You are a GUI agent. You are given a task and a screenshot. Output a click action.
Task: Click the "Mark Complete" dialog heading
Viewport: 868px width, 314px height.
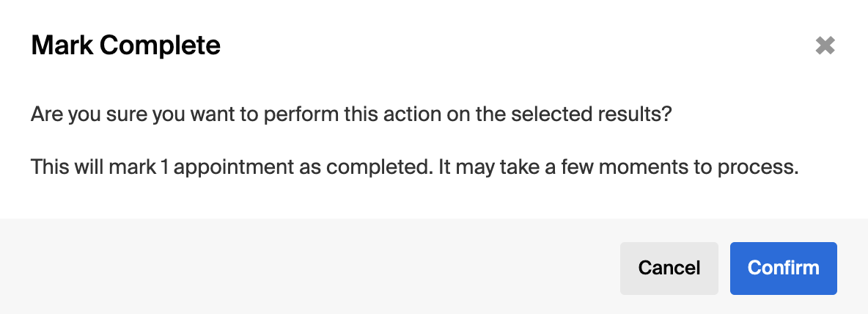tap(125, 46)
